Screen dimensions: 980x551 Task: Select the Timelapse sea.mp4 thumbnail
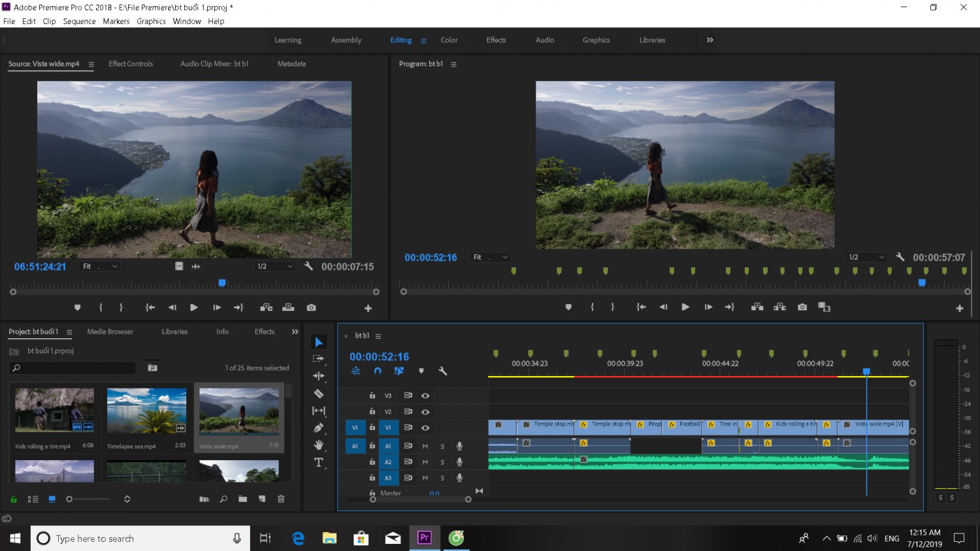click(x=146, y=411)
